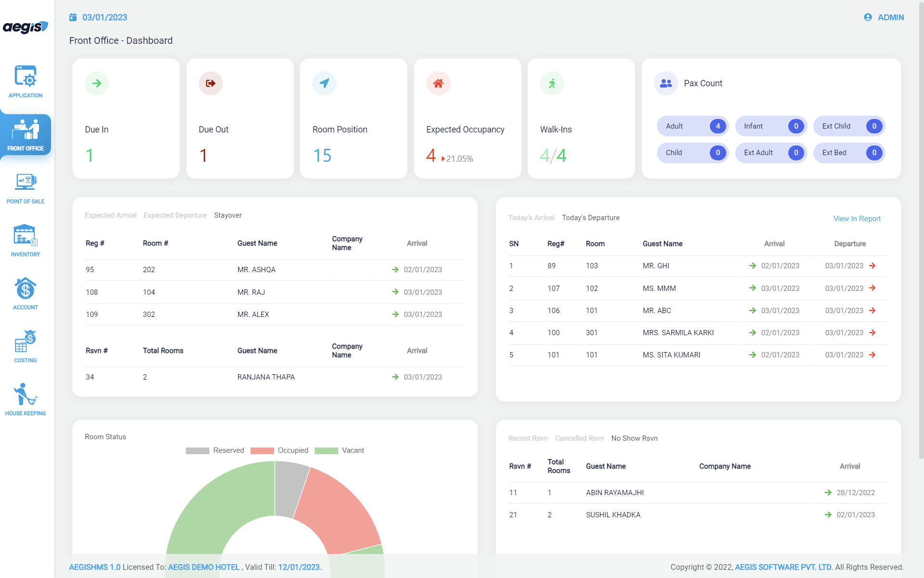The image size is (924, 578).
Task: Click the Due Out card icon
Action: tap(210, 83)
